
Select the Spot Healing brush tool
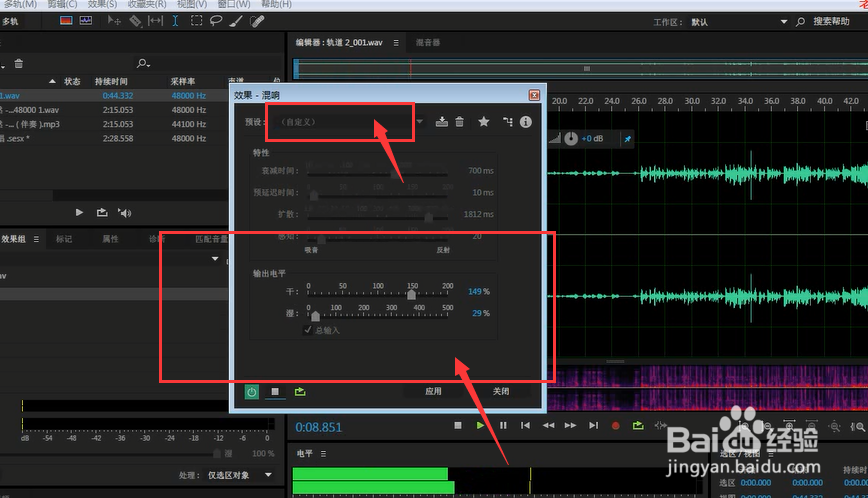pyautogui.click(x=257, y=21)
